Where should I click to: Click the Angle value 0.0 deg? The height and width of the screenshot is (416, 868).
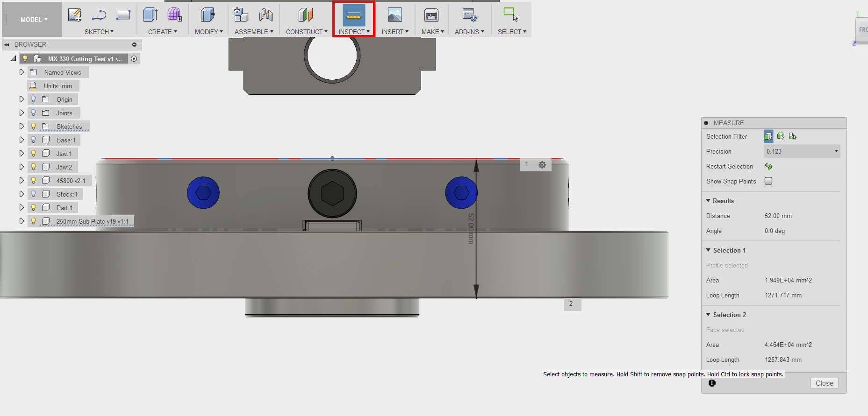tap(775, 231)
